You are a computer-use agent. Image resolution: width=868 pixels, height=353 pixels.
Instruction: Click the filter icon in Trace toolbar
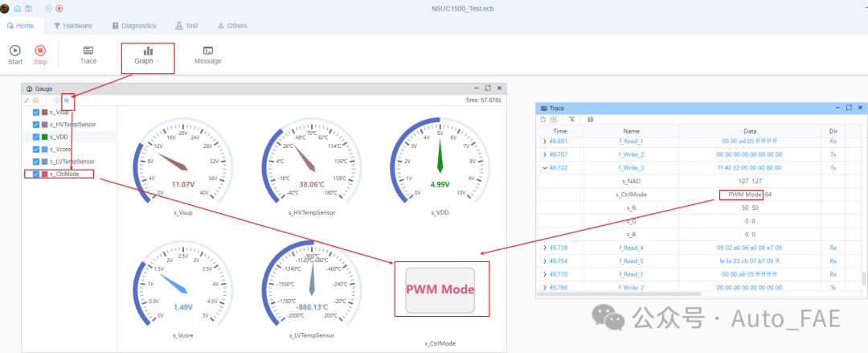pos(572,119)
